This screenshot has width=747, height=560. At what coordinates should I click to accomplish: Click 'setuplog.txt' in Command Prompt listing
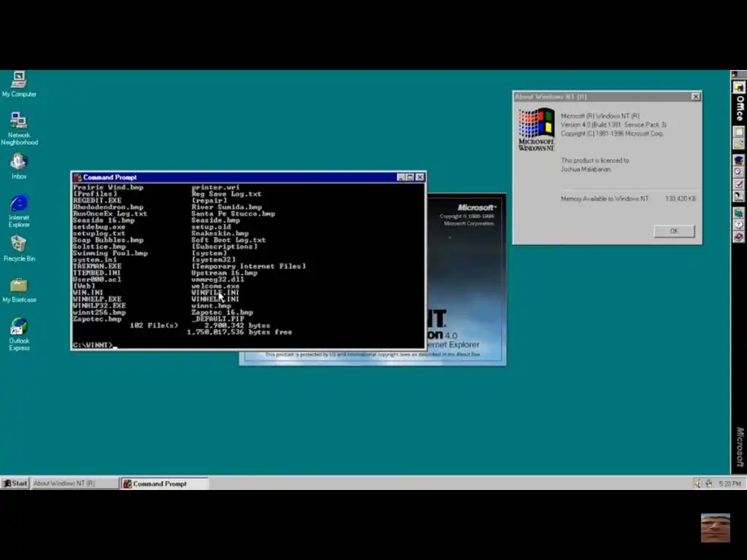pos(99,233)
